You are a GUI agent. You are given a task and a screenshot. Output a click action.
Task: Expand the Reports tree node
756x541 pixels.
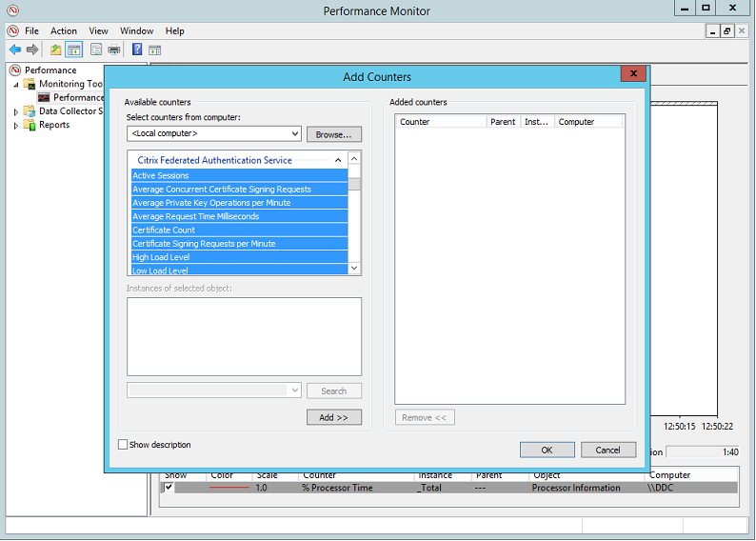(16, 125)
